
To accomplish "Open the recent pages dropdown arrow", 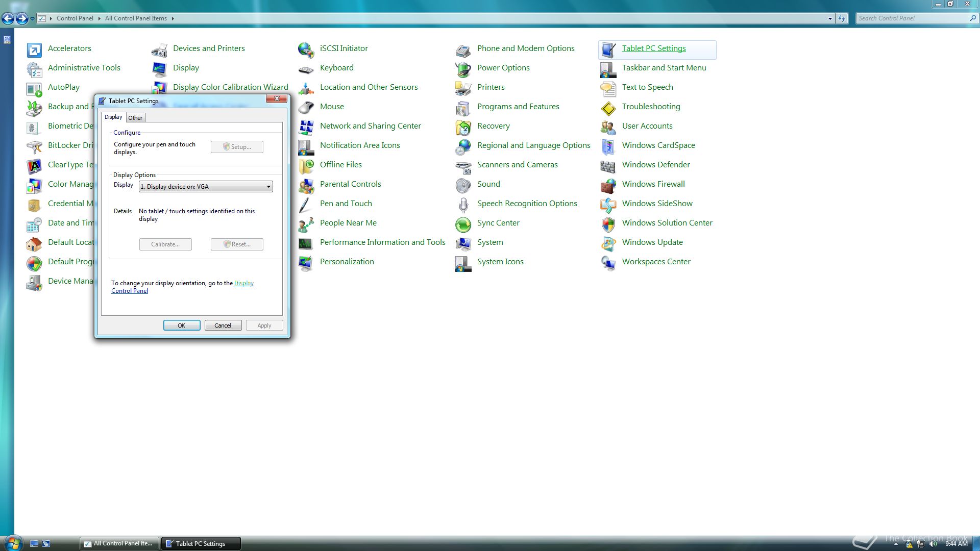I will pyautogui.click(x=32, y=19).
